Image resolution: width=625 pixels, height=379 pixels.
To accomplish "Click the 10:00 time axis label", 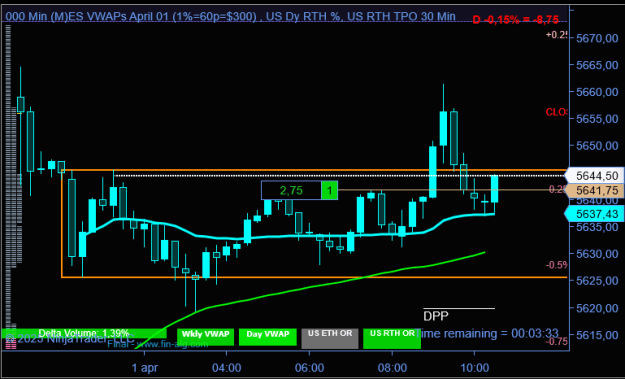I will (475, 367).
